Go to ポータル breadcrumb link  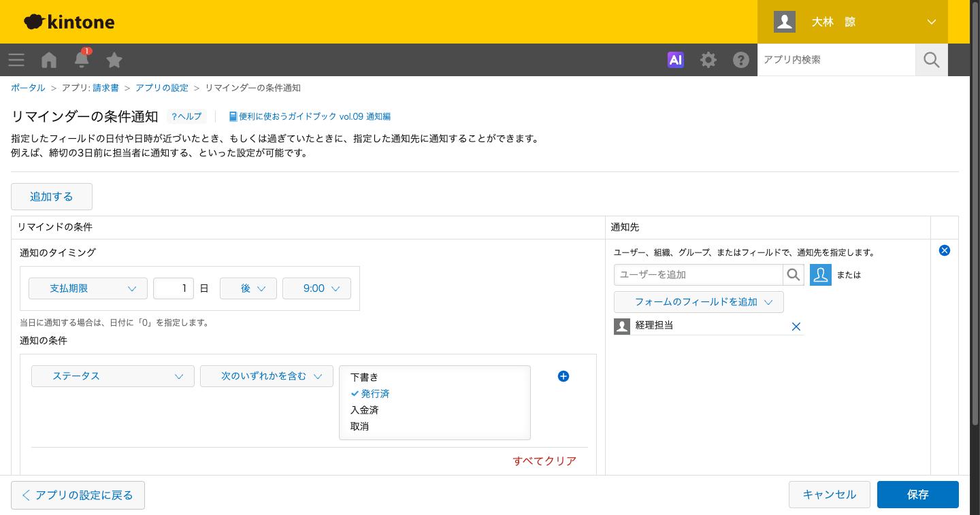28,88
